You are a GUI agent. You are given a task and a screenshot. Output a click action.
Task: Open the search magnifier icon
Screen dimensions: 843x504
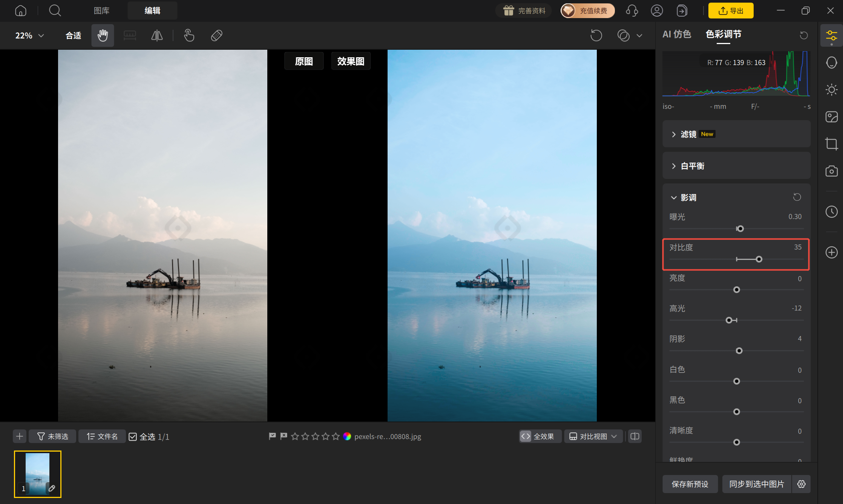tap(55, 11)
